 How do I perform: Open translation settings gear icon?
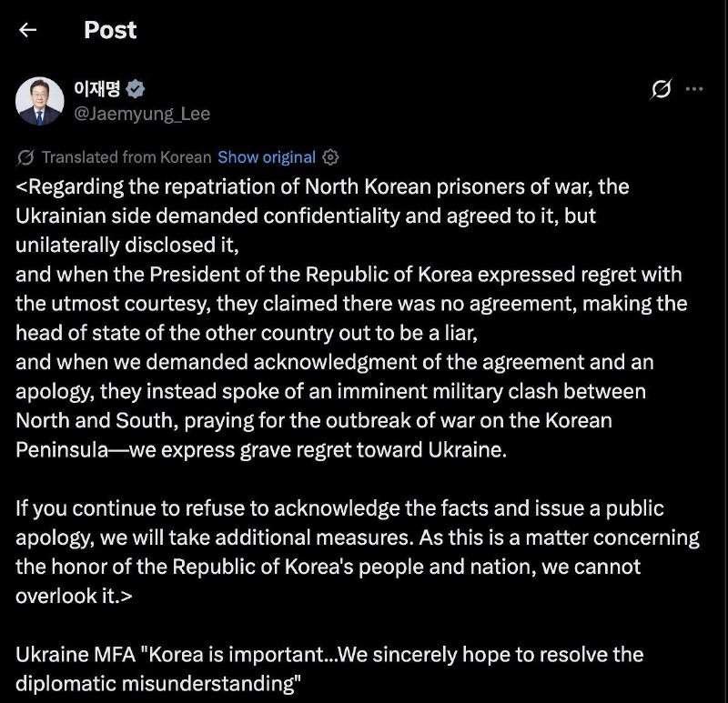point(330,157)
